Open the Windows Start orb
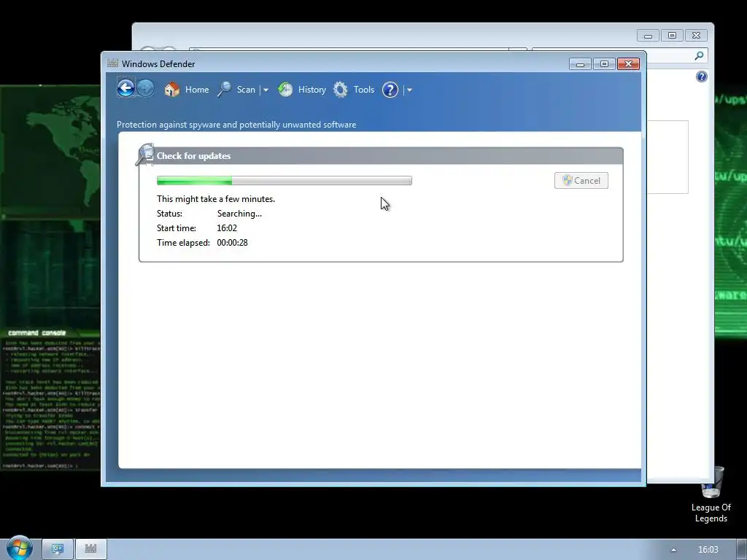The height and width of the screenshot is (560, 747). [19, 548]
